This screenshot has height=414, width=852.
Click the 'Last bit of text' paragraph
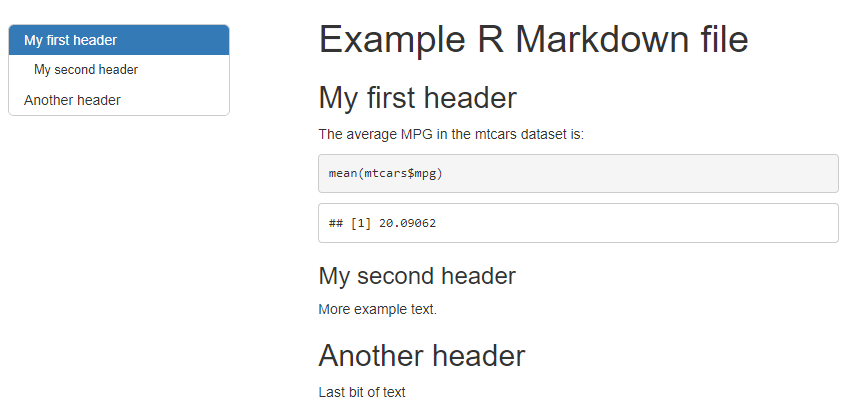[x=362, y=392]
